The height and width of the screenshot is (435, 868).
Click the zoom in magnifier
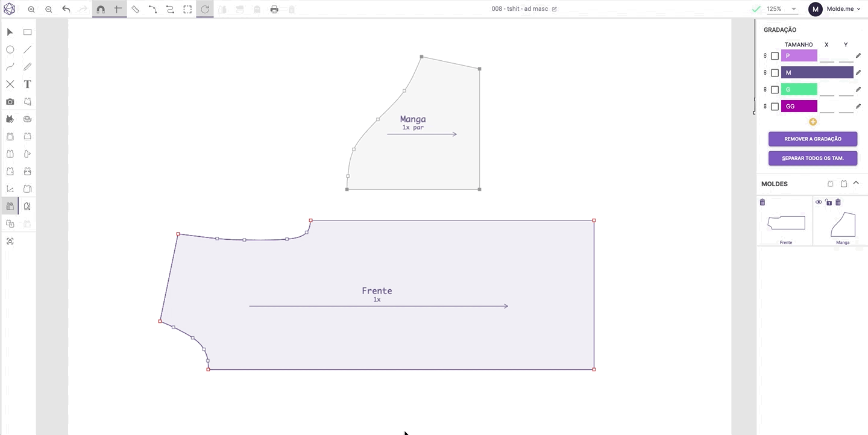pos(31,10)
